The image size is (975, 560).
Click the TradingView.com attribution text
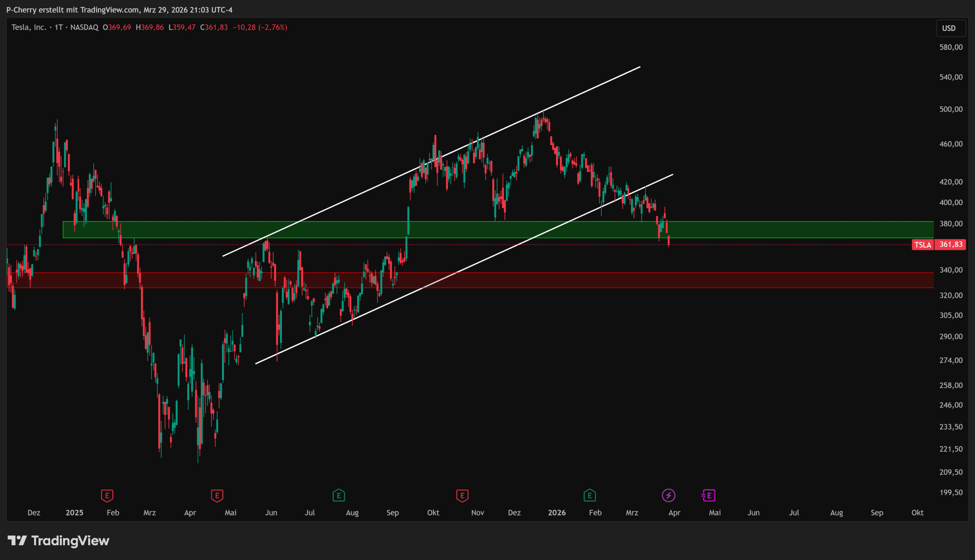click(109, 10)
